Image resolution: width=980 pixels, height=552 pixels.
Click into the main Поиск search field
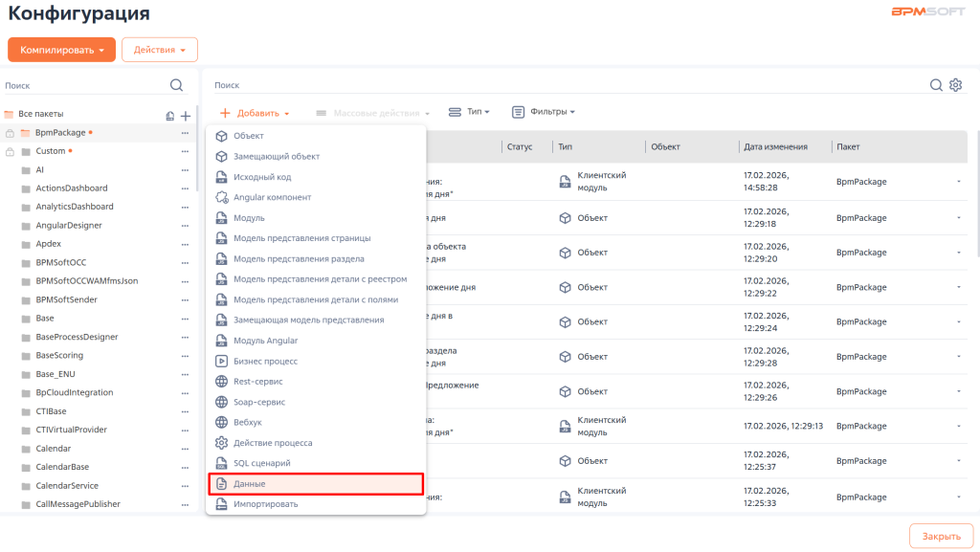pos(565,85)
